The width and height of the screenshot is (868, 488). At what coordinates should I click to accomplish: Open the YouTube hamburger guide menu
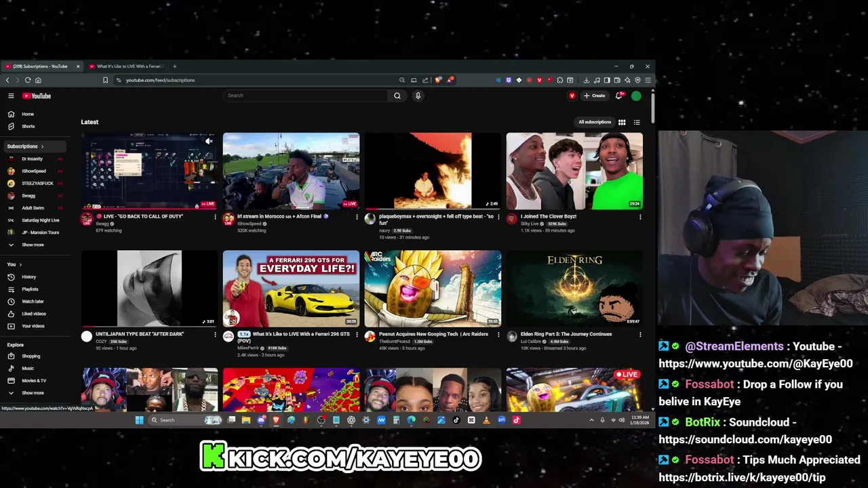click(11, 96)
